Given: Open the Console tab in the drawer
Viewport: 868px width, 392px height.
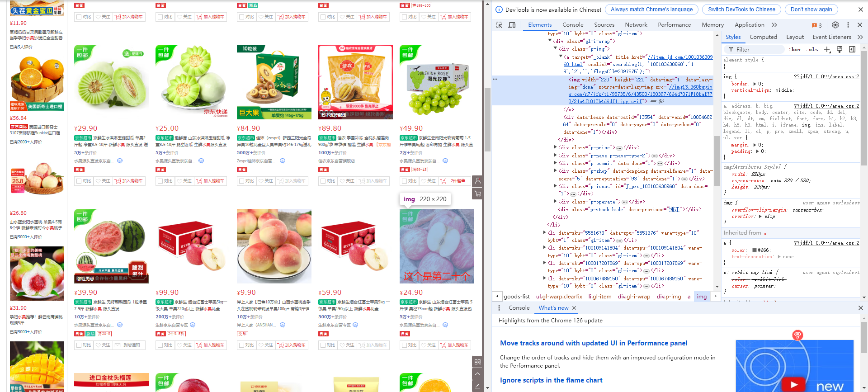Looking at the screenshot, I should point(519,308).
